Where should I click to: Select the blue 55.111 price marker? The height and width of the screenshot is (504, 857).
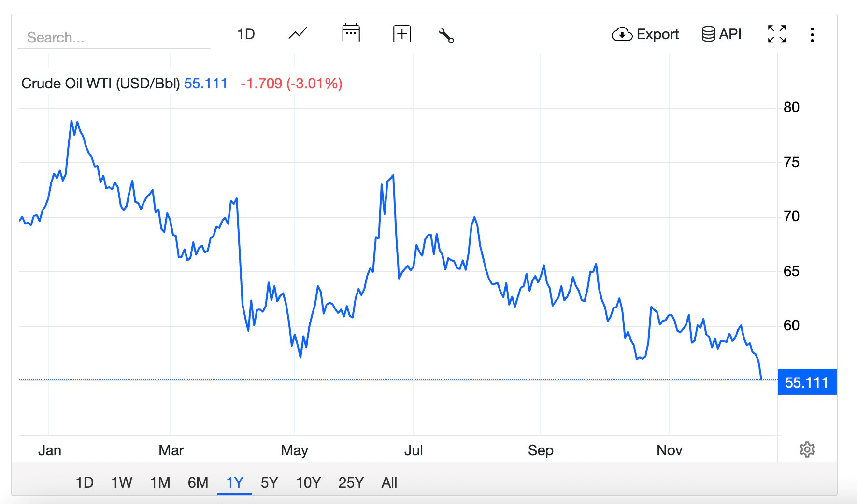tap(807, 382)
